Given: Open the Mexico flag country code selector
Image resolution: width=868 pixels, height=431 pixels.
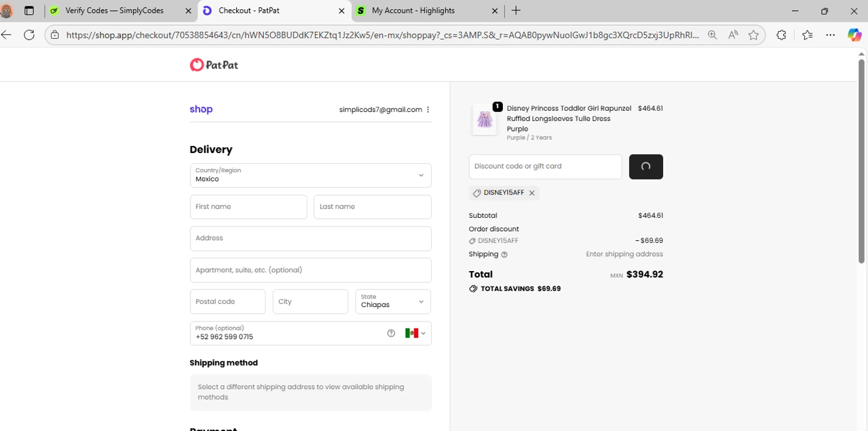Looking at the screenshot, I should point(415,333).
